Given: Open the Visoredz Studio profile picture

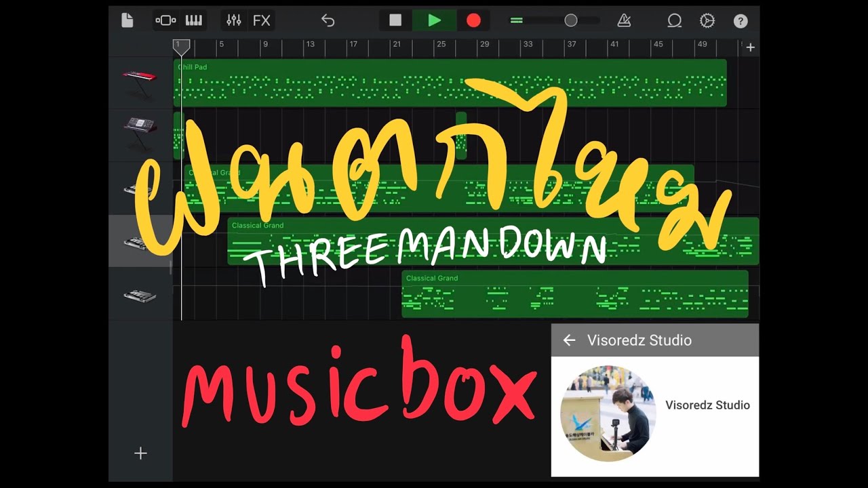Looking at the screenshot, I should click(x=608, y=414).
